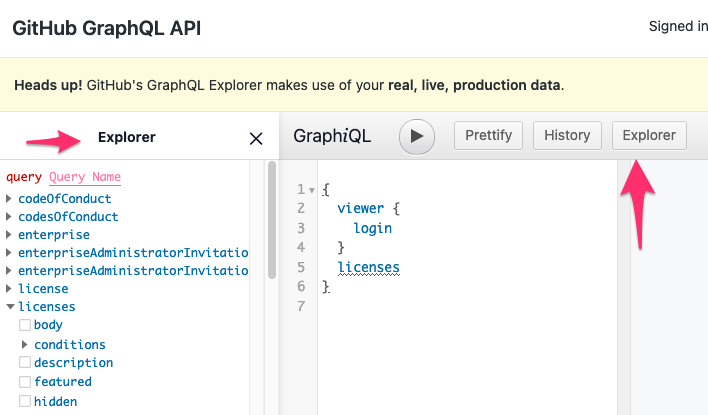The image size is (708, 415).
Task: Click the conditions field label
Action: 70,345
